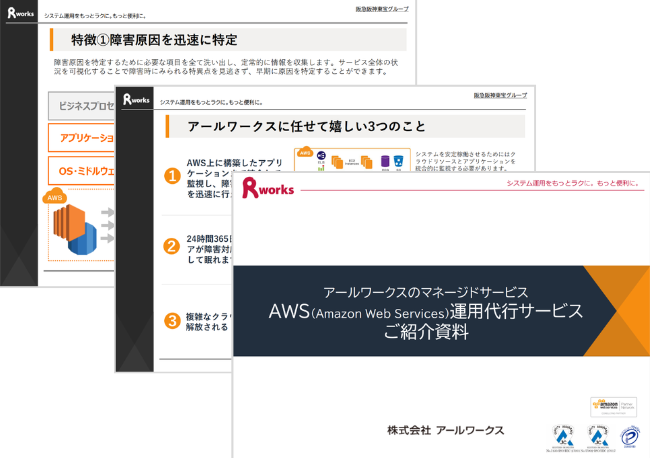Click the second ISMS certification logo
The height and width of the screenshot is (458, 650).
click(598, 436)
